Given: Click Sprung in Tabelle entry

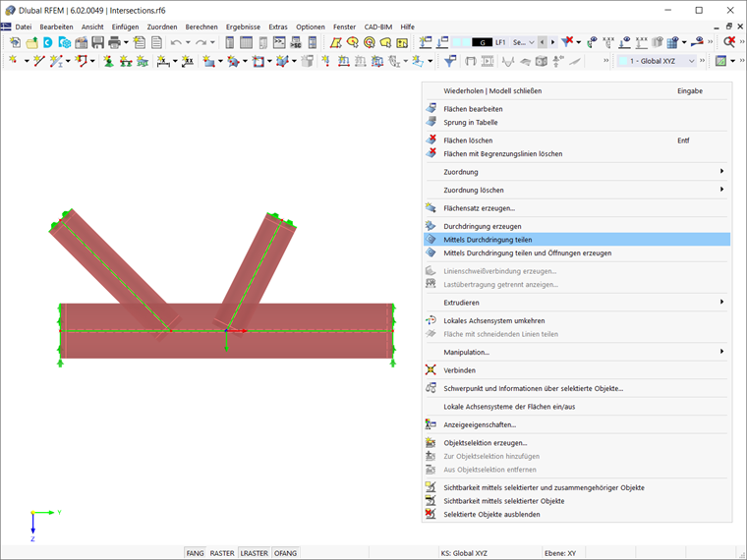Looking at the screenshot, I should click(x=577, y=123).
